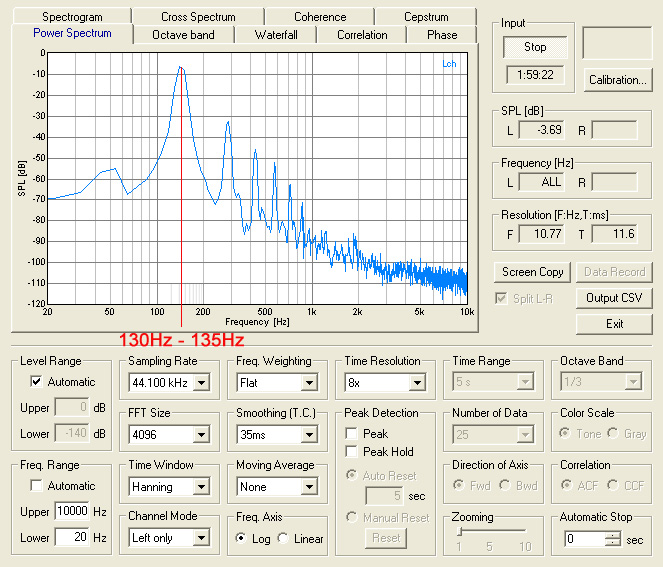Switch to the Spectrogram tab
663x567 pixels.
click(72, 16)
